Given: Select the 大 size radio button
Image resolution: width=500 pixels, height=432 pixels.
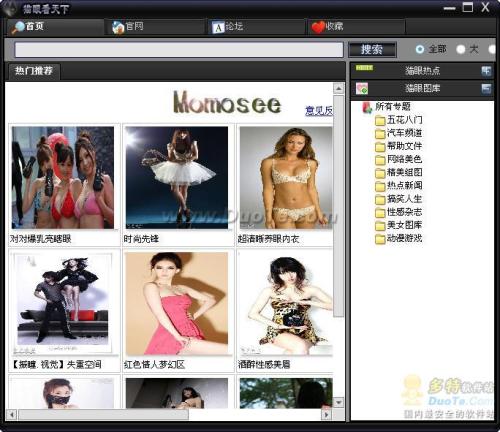Looking at the screenshot, I should (x=461, y=49).
